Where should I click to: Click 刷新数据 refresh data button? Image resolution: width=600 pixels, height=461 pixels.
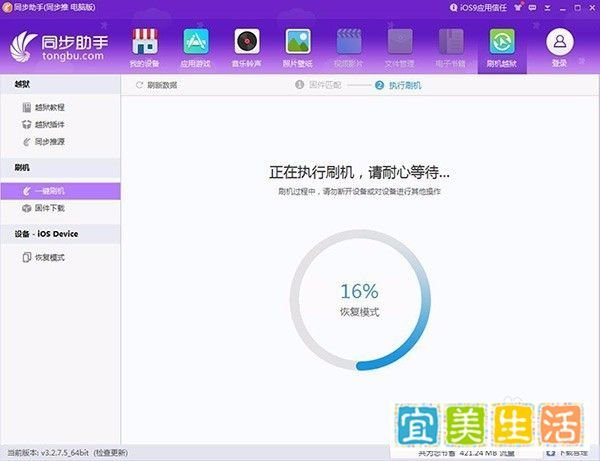[157, 85]
